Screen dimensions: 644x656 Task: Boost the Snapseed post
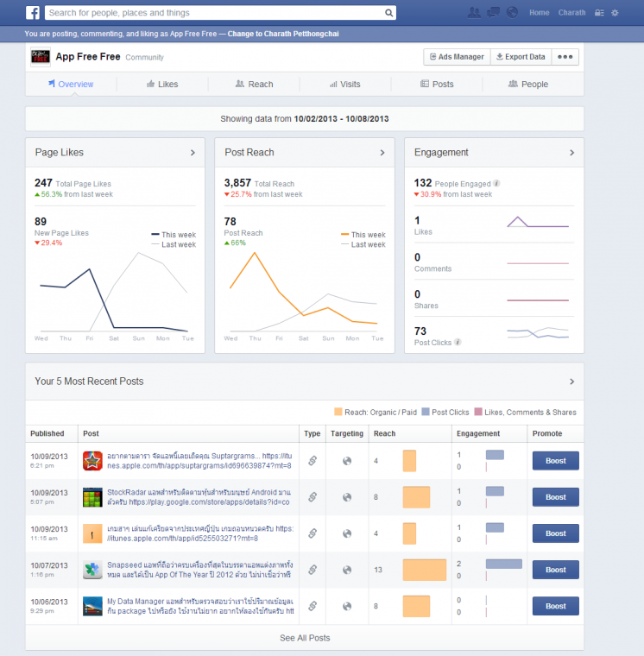click(555, 570)
